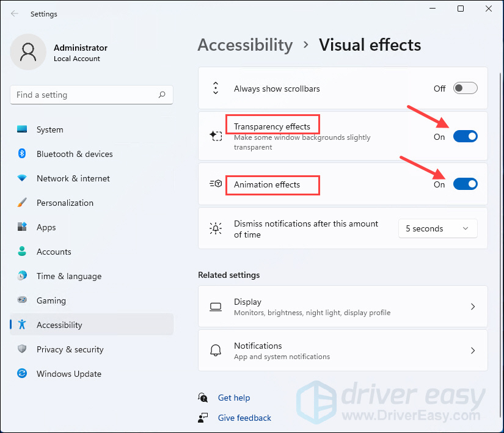Click the Time & language globe icon
Screen dimensions: 504x433
[x=22, y=275]
